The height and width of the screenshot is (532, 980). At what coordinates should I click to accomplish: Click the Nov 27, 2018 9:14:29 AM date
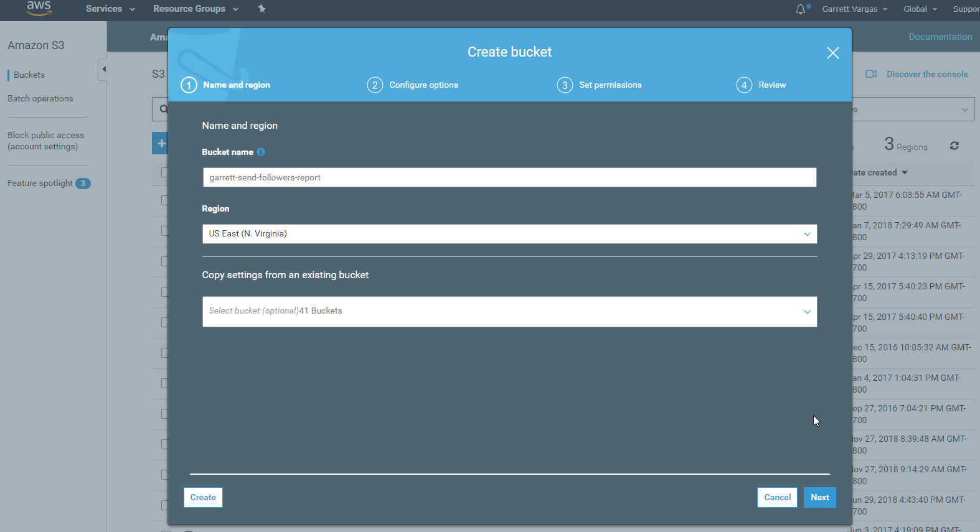[909, 475]
